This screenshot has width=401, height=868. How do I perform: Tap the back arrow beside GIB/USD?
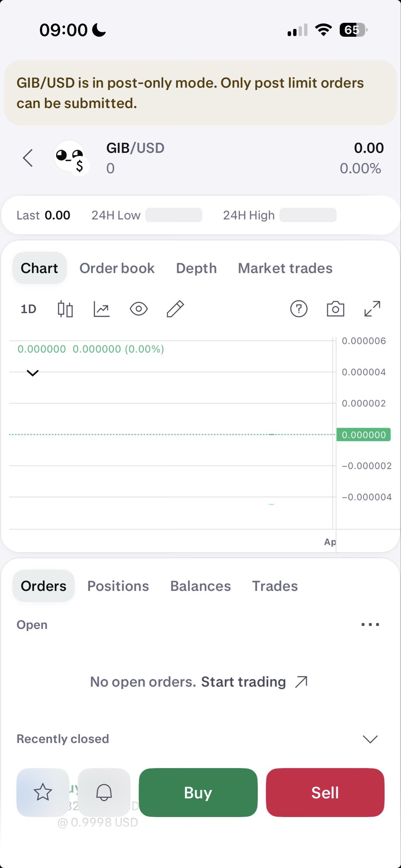28,158
